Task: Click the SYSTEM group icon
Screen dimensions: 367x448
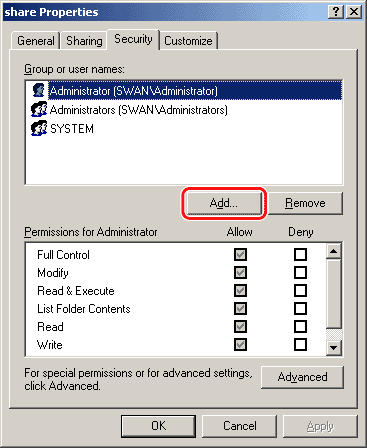Action: [39, 128]
